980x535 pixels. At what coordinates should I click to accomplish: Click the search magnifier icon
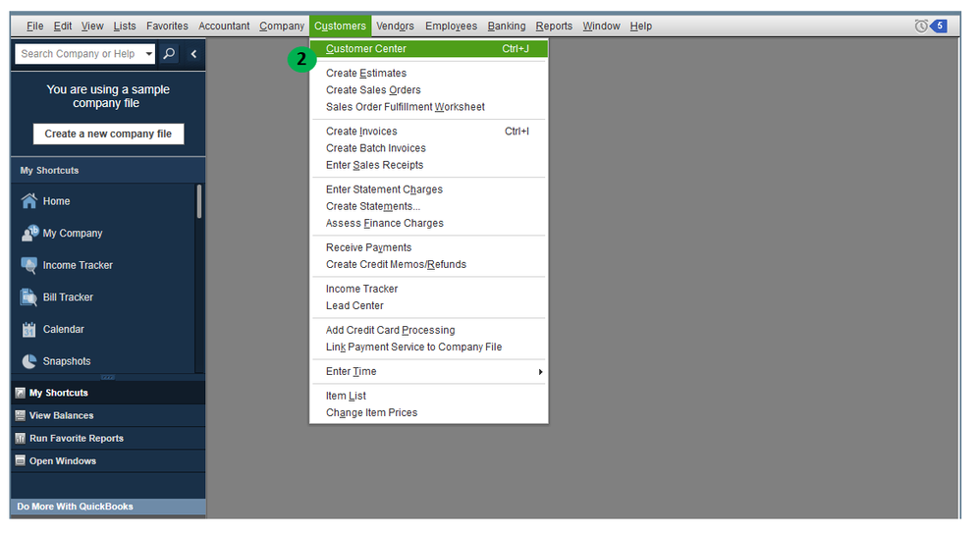coord(169,54)
